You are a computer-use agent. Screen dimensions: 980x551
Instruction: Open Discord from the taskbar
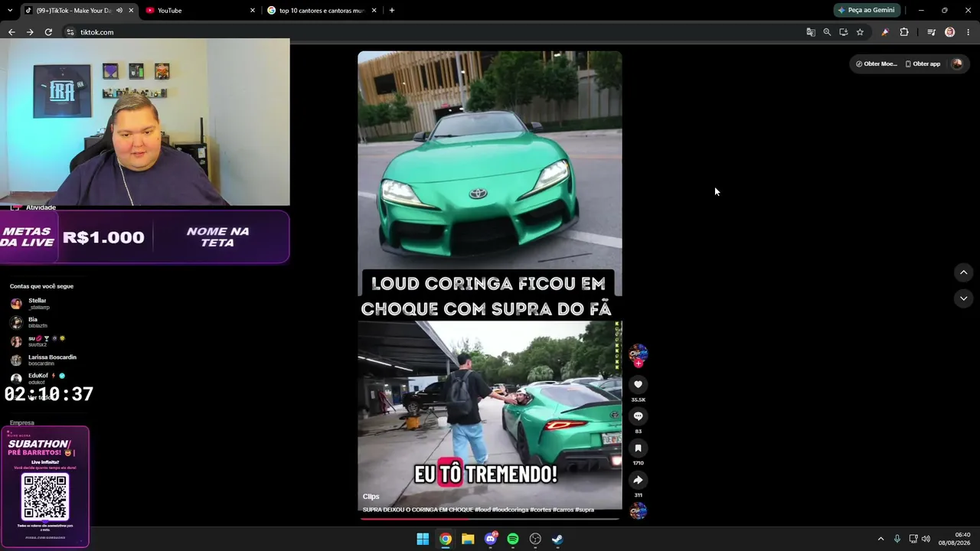coord(491,539)
